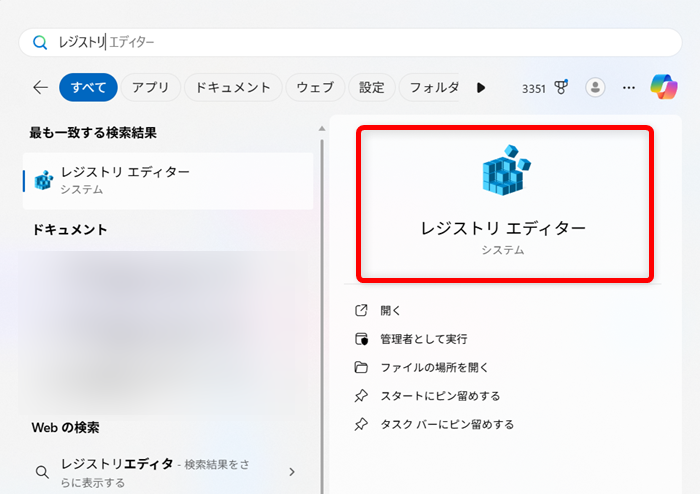The width and height of the screenshot is (700, 494).
Task: Click the pin icon beside スタートにピン留めする
Action: [x=361, y=396]
